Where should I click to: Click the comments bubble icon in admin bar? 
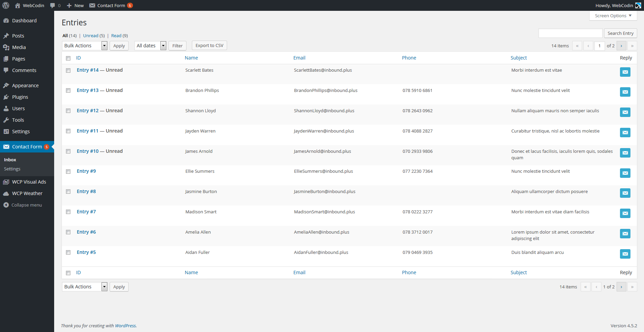tap(52, 5)
